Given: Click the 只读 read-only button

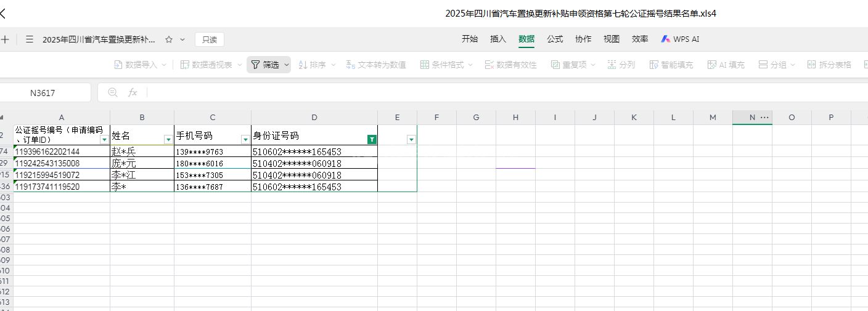Looking at the screenshot, I should pos(210,39).
